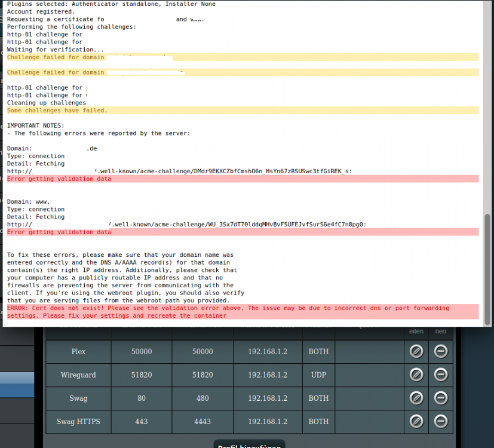The image size is (494, 448).
Task: Click the log window vertical scrollbar
Action: [x=487, y=269]
